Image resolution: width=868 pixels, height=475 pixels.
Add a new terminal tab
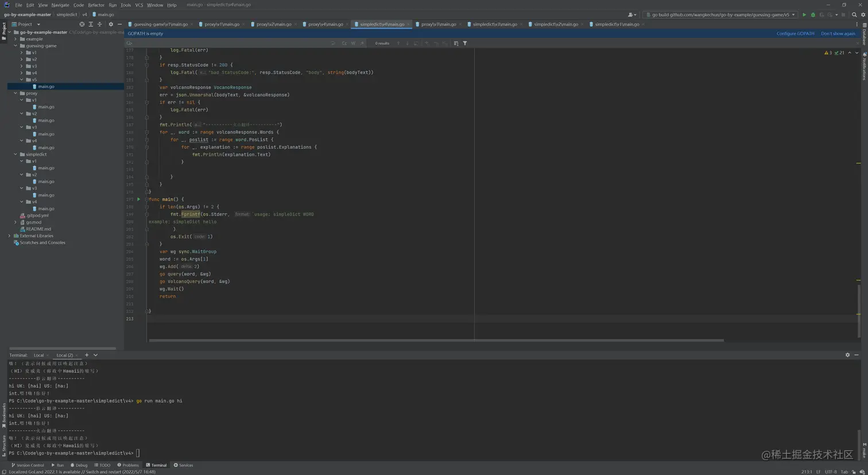tap(87, 355)
